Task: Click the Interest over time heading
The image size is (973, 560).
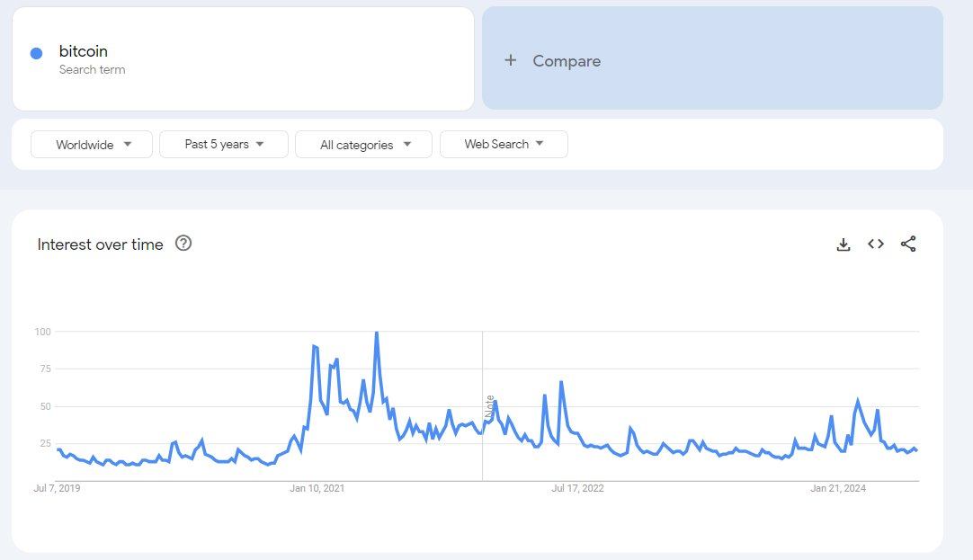Action: pos(101,244)
